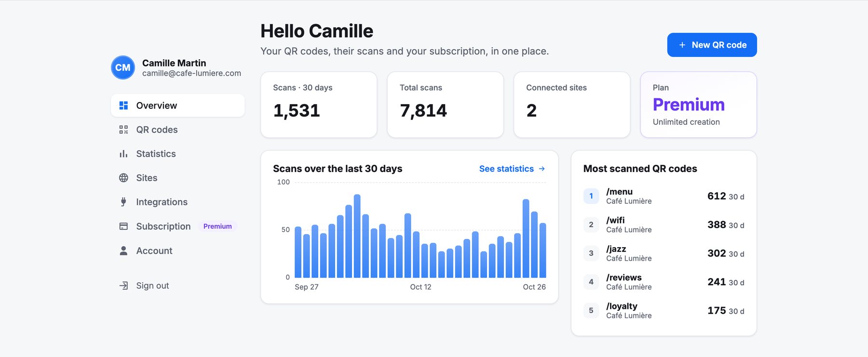Viewport: 868px width, 357px height.
Task: Create a New QR code
Action: pyautogui.click(x=712, y=45)
